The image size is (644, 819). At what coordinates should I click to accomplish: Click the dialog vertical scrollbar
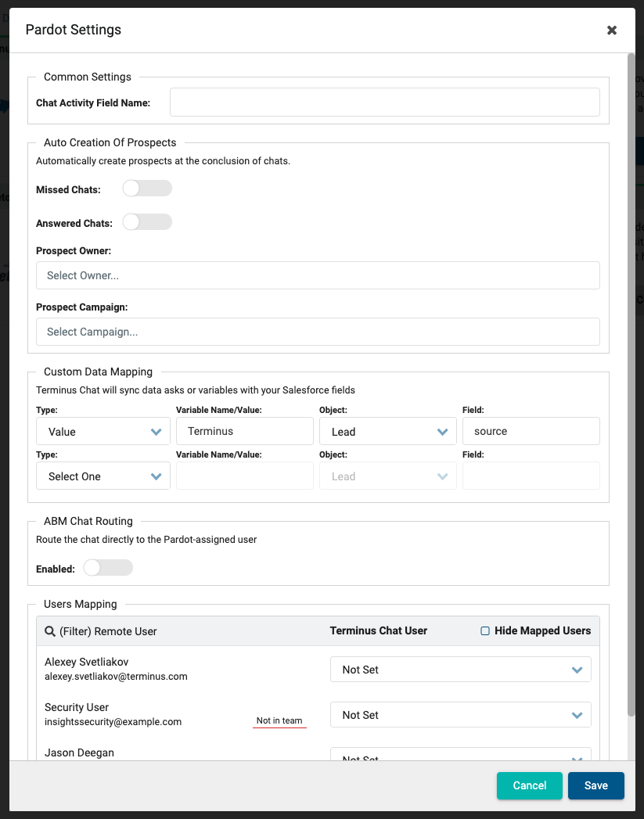click(631, 384)
